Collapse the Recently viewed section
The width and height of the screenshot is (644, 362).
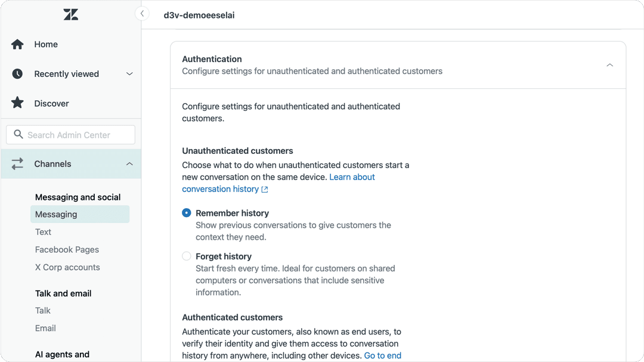click(x=129, y=74)
